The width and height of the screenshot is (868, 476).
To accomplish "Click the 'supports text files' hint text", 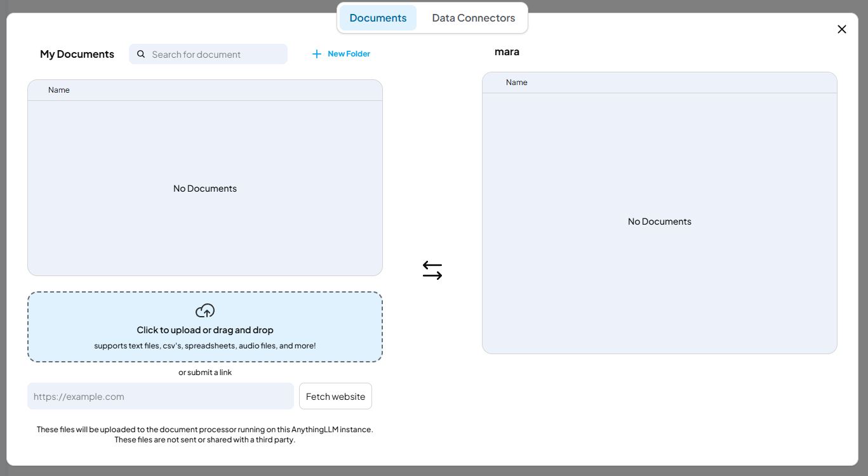I will coord(205,346).
